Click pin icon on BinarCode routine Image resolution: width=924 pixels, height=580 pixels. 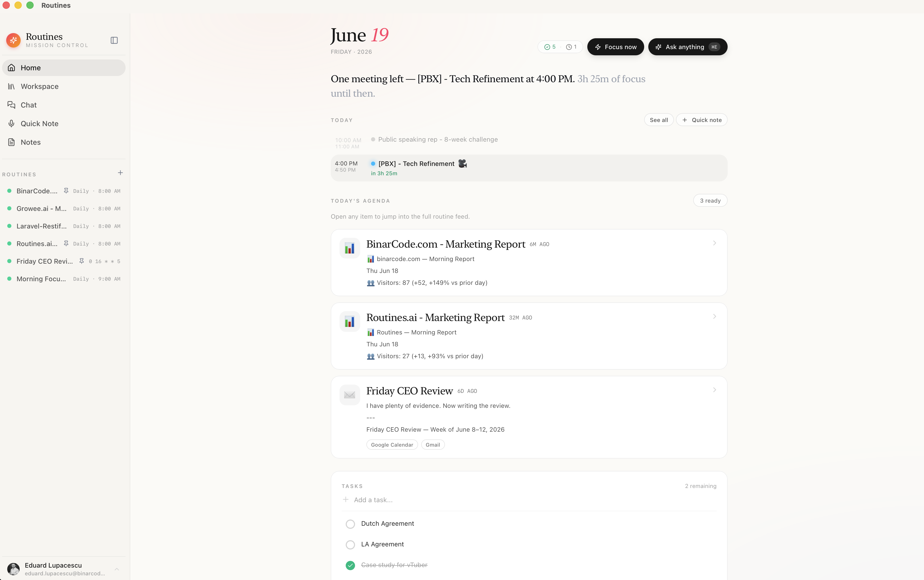click(x=66, y=191)
